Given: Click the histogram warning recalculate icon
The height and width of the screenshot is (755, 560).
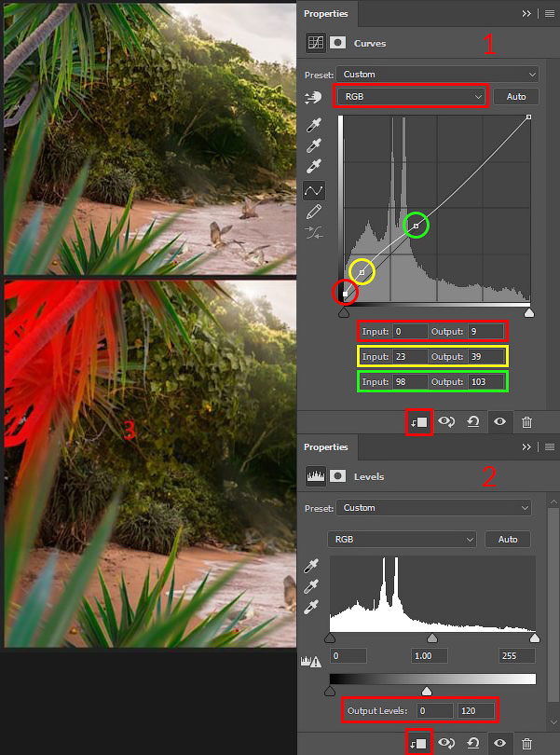Looking at the screenshot, I should pyautogui.click(x=311, y=662).
